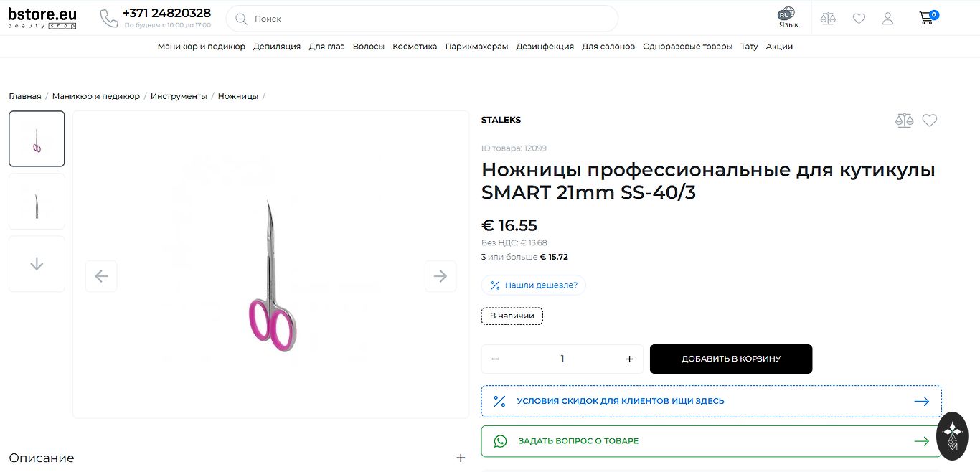Increase quantity with plus button

click(x=629, y=359)
